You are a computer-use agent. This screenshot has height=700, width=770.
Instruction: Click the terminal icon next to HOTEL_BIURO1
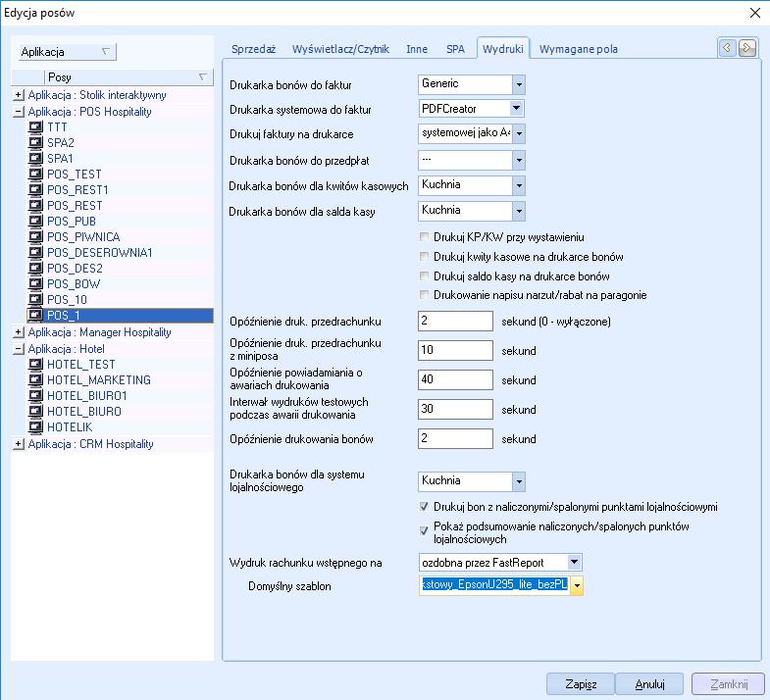[x=35, y=397]
